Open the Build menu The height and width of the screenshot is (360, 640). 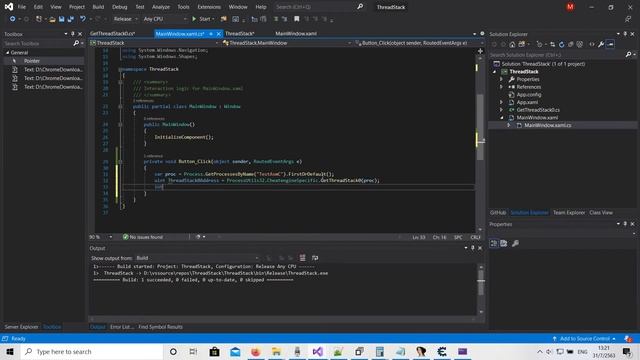click(98, 7)
